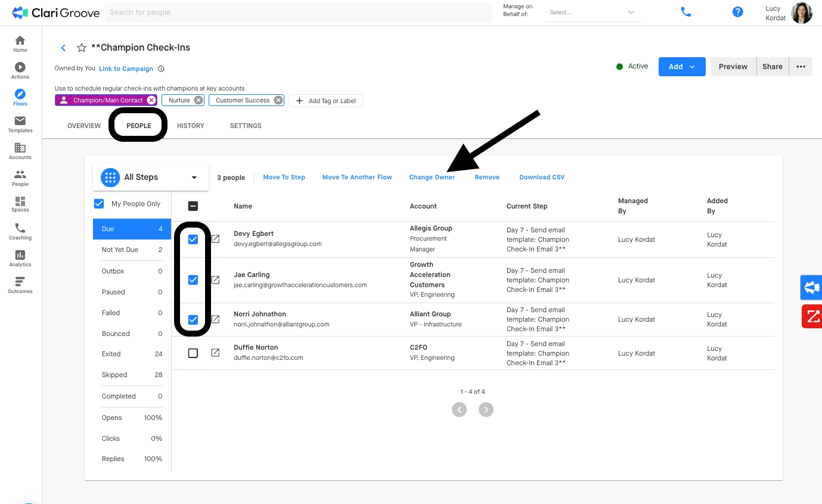Image resolution: width=822 pixels, height=504 pixels.
Task: Open Analytics in the sidebar
Action: point(20,259)
